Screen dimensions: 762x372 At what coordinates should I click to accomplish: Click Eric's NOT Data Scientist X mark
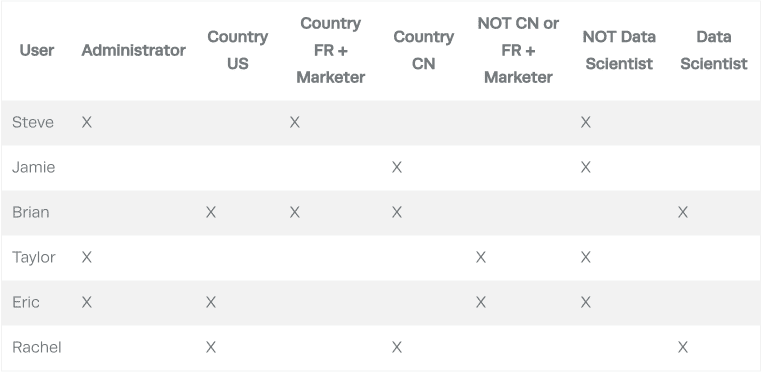click(x=586, y=302)
